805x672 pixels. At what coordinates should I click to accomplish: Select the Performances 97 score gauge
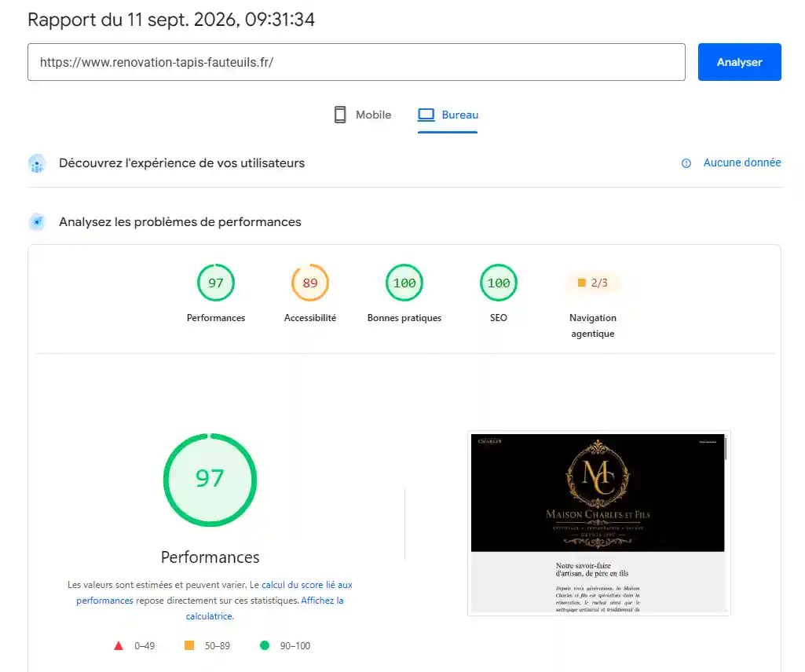pyautogui.click(x=216, y=283)
